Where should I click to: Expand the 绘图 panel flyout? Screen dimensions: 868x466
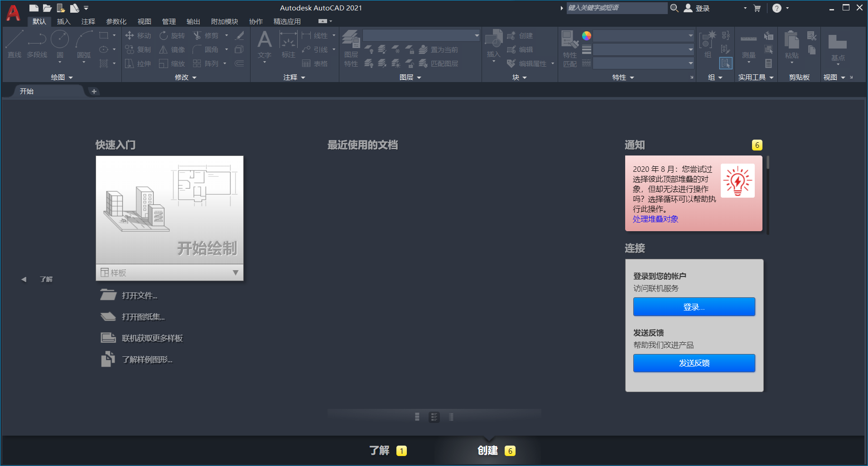pyautogui.click(x=62, y=78)
